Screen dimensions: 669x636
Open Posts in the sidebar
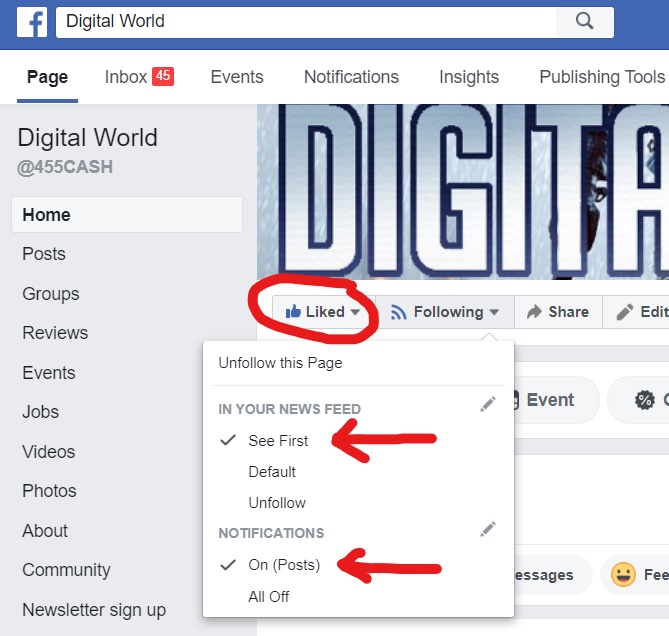pyautogui.click(x=44, y=254)
